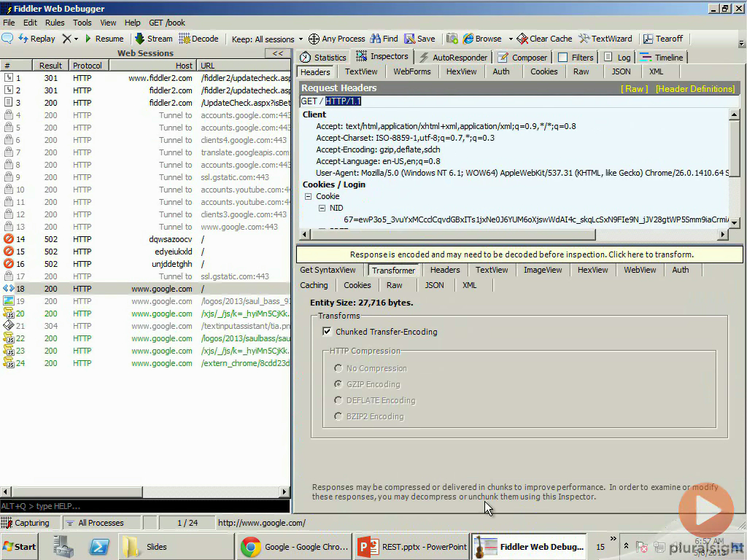Collapse the NID cookie node

click(x=322, y=208)
